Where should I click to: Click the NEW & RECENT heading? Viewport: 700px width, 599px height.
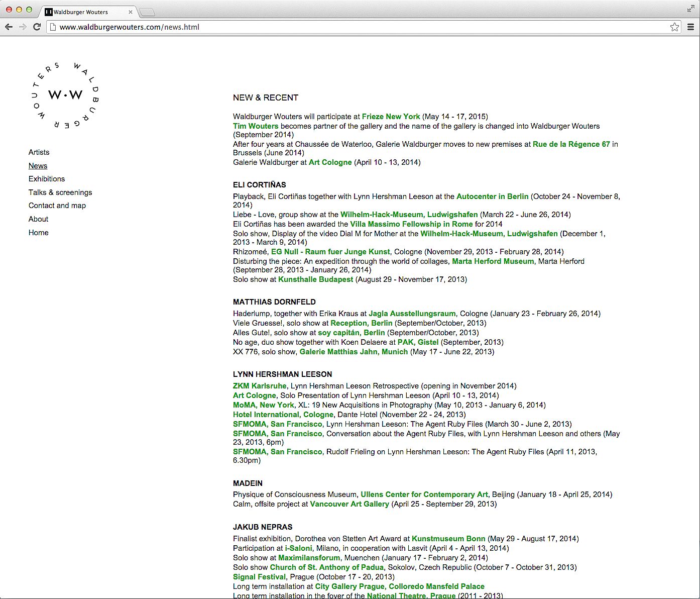click(266, 97)
